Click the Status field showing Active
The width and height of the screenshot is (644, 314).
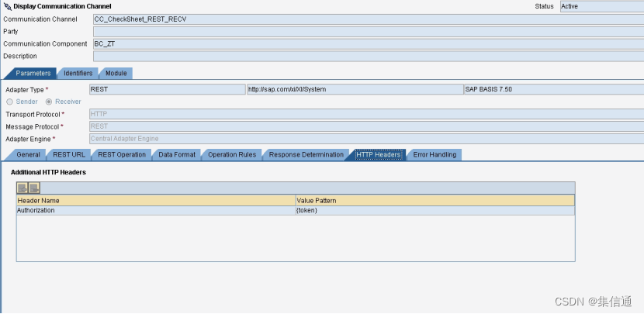coord(601,6)
